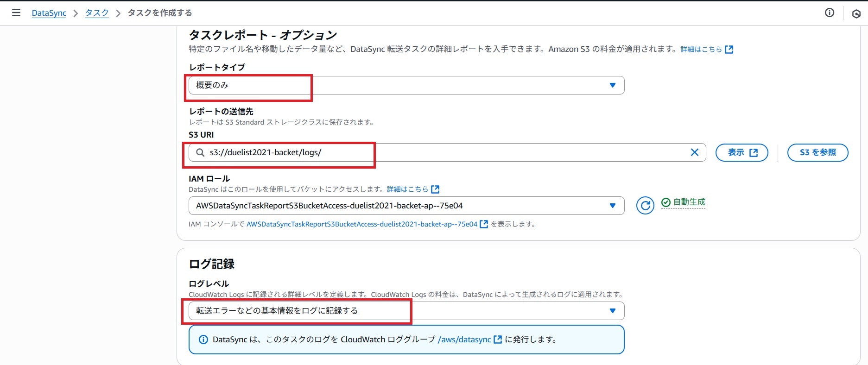Clear the S3 URI field with X
This screenshot has width=868, height=365.
pos(695,152)
